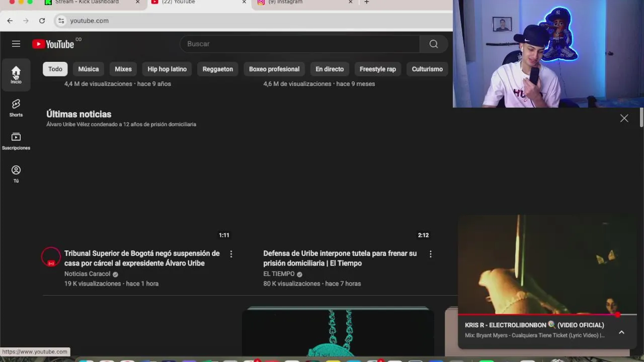Open Suscripciones in the sidebar
This screenshot has width=644, height=362.
point(16,141)
